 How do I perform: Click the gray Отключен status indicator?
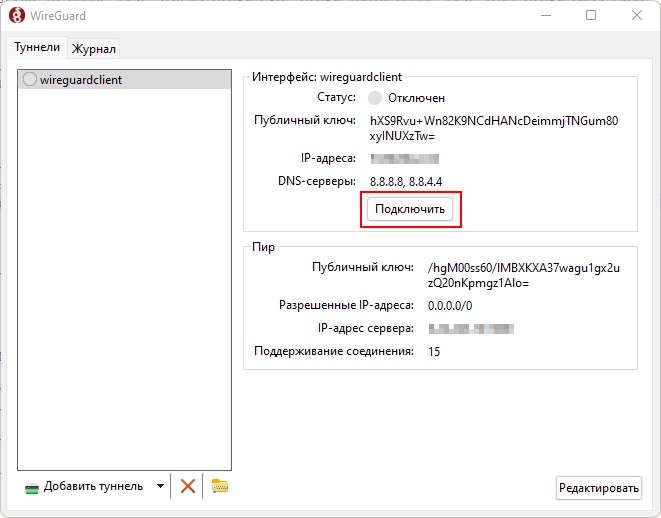375,98
